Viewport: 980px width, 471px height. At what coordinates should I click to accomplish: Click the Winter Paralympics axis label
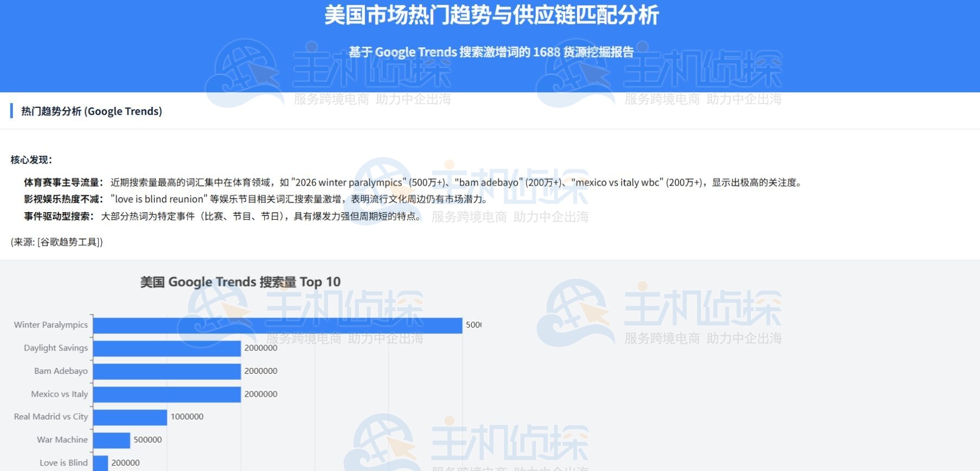pos(51,325)
